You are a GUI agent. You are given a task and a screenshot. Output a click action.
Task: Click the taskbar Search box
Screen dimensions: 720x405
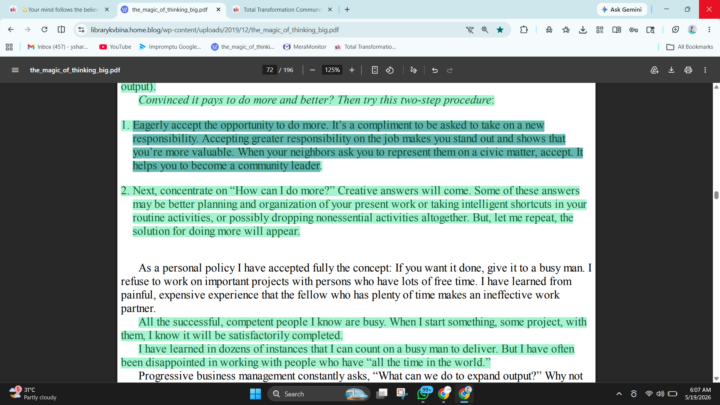pos(319,394)
